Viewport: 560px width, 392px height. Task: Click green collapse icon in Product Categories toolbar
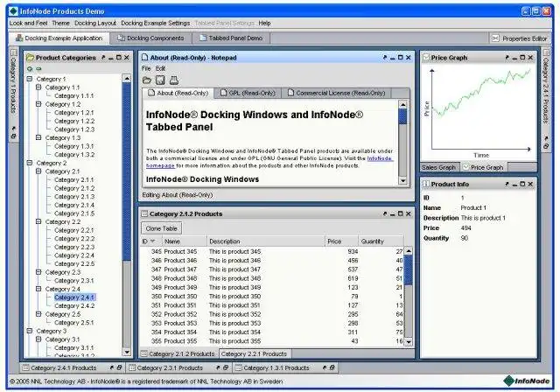point(38,68)
